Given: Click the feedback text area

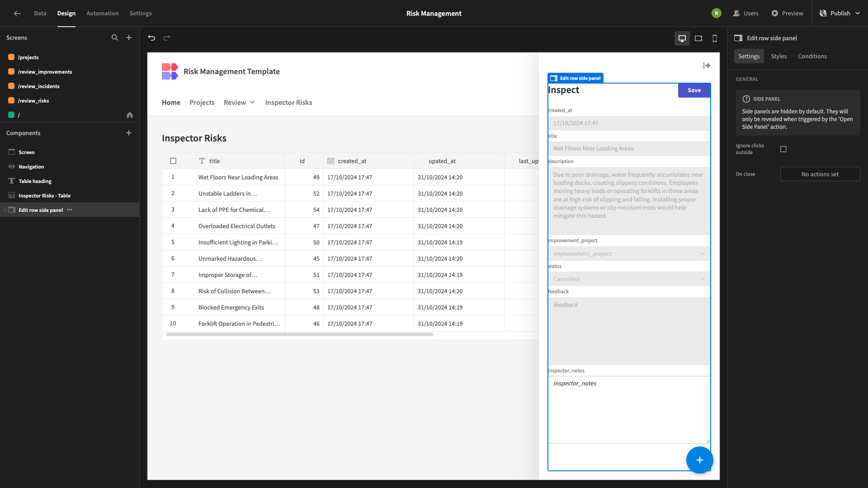Looking at the screenshot, I should (x=629, y=331).
